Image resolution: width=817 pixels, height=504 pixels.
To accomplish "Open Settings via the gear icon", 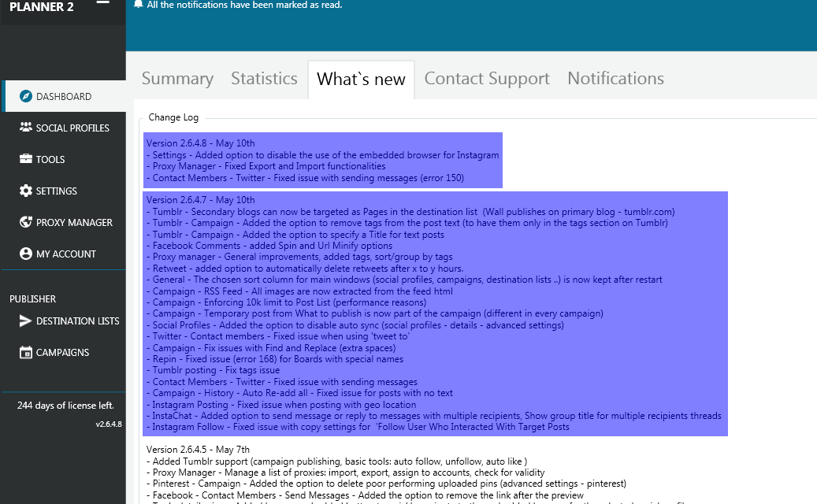I will point(26,191).
